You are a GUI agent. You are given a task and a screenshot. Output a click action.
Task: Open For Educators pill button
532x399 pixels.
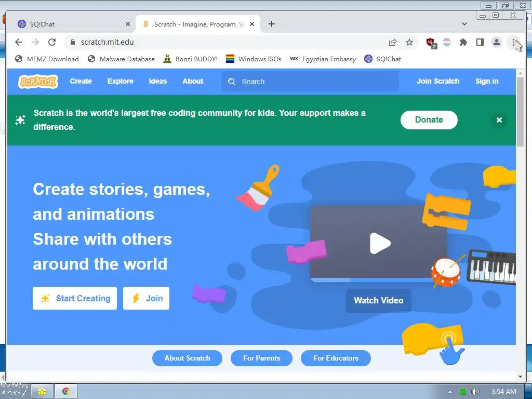[x=336, y=358]
